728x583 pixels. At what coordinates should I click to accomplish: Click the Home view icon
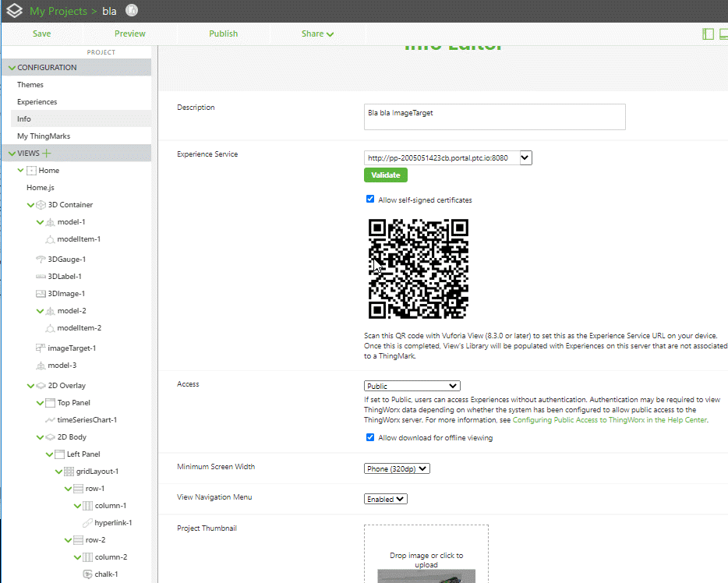(x=32, y=171)
